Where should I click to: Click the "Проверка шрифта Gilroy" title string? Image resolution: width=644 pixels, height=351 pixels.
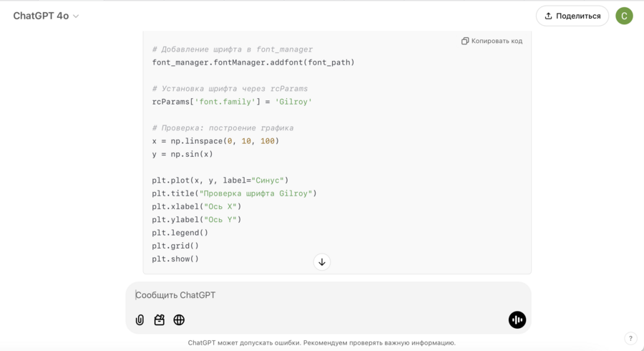point(258,193)
